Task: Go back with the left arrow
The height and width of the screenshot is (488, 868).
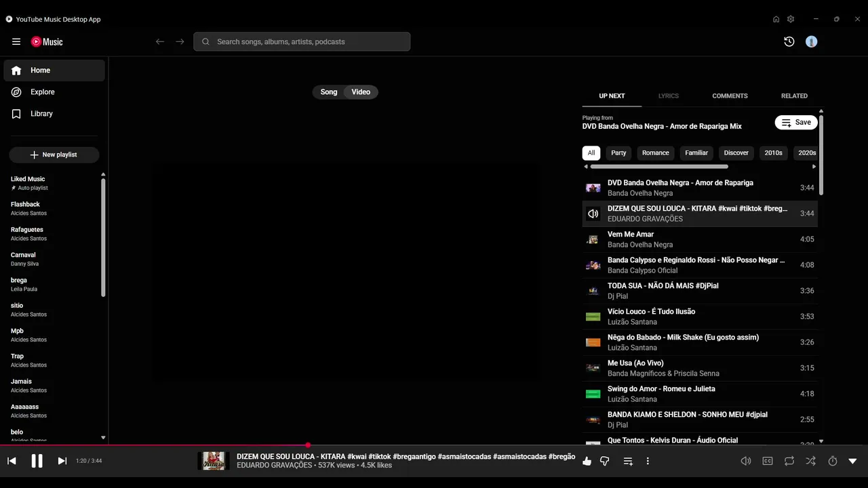Action: [x=160, y=41]
